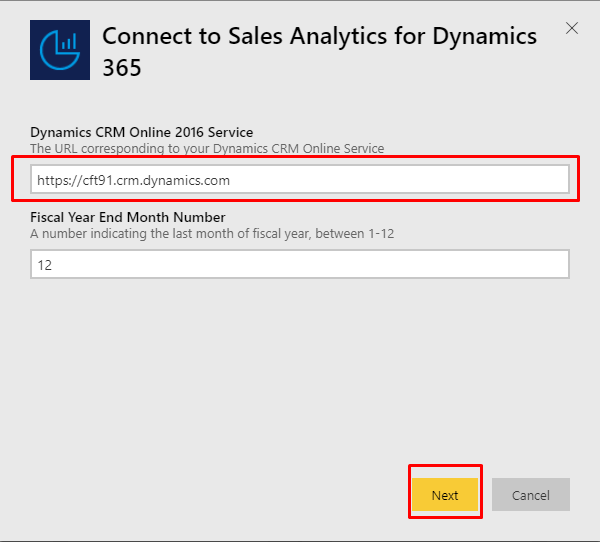Proceed by clicking the yellow Next button

(x=445, y=495)
